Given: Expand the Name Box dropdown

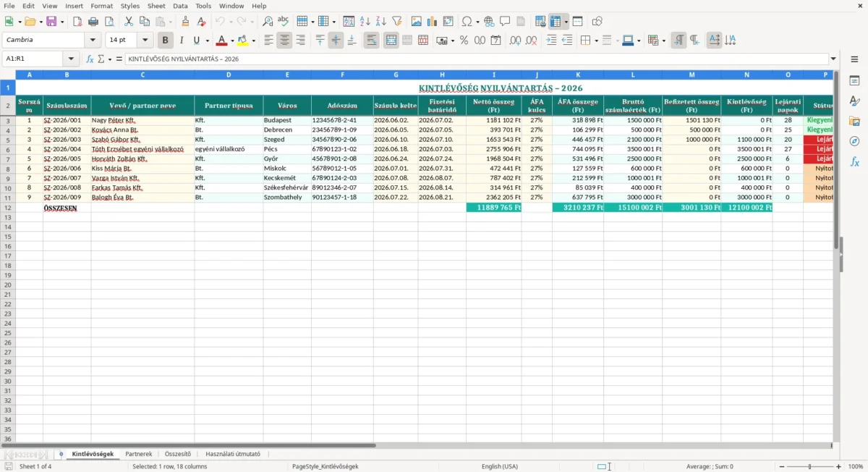Looking at the screenshot, I should coord(71,59).
